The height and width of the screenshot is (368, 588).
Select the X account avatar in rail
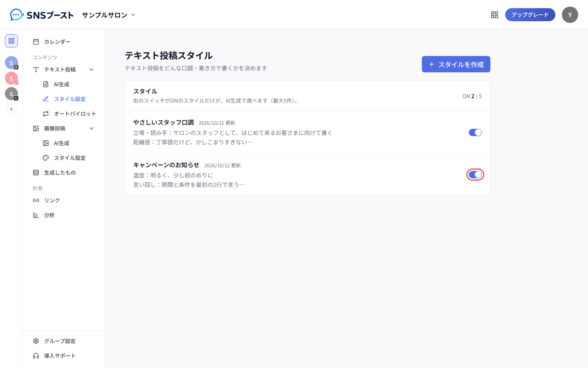11,94
